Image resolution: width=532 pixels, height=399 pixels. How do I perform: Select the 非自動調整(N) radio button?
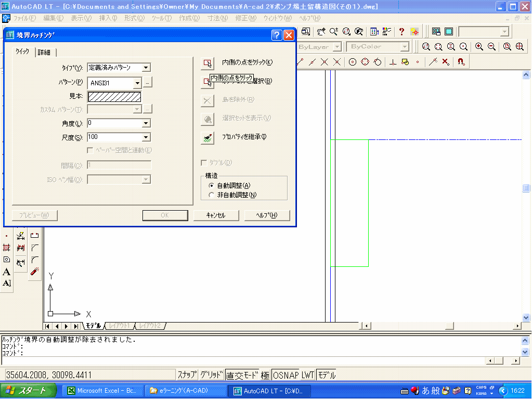pyautogui.click(x=211, y=195)
